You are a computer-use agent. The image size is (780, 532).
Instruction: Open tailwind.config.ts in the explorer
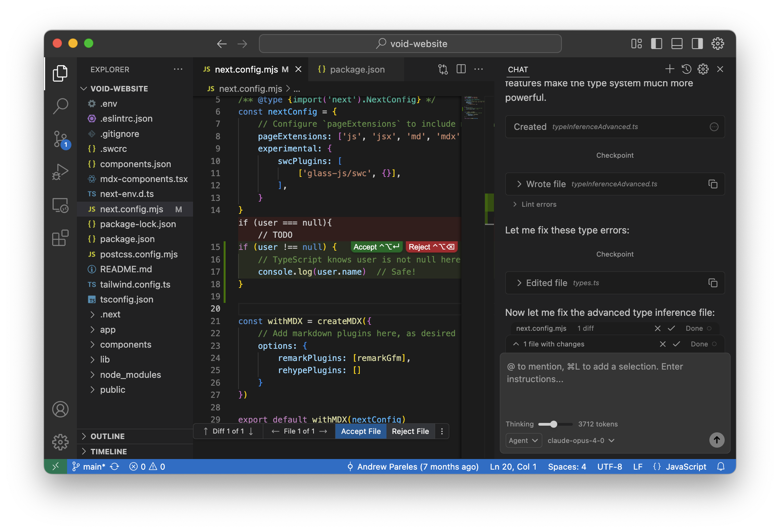tap(135, 284)
